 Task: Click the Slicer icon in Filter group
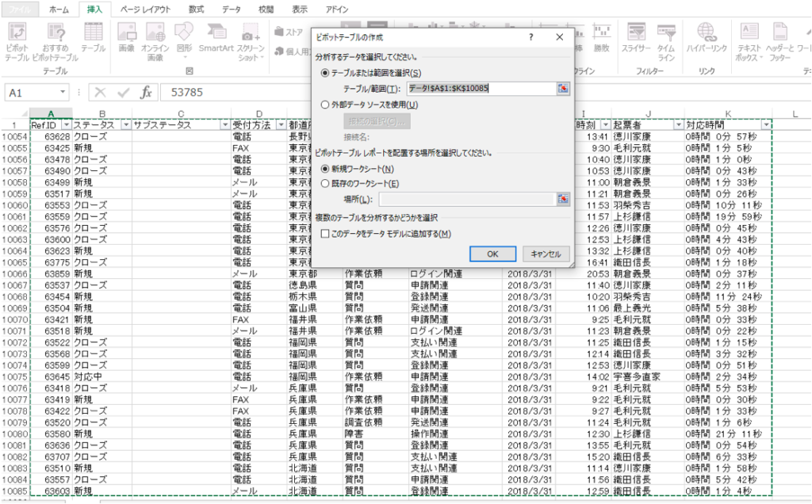(635, 40)
